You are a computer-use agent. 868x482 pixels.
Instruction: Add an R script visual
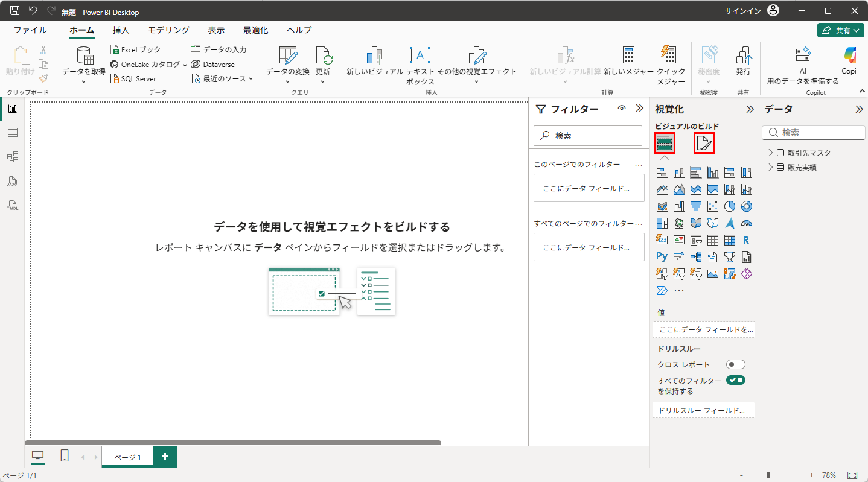747,240
